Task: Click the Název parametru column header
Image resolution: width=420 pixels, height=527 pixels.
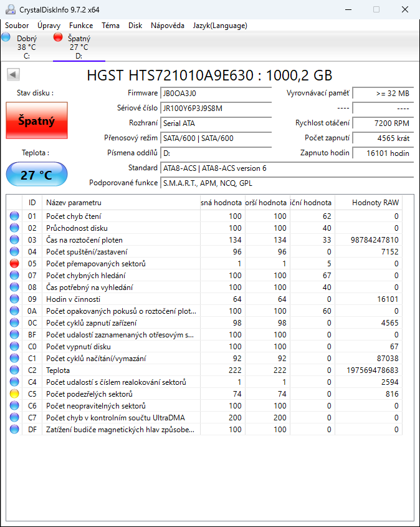Action: 121,203
